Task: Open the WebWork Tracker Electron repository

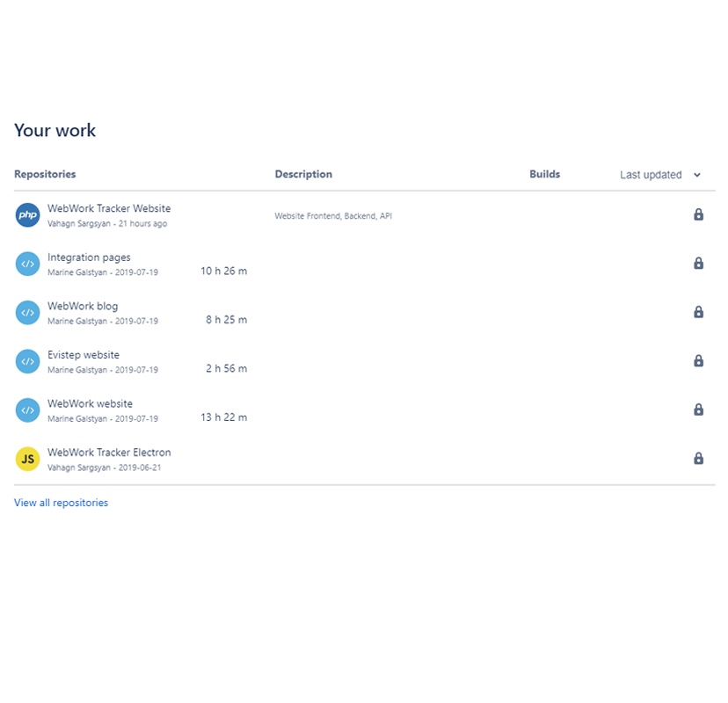Action: coord(109,453)
